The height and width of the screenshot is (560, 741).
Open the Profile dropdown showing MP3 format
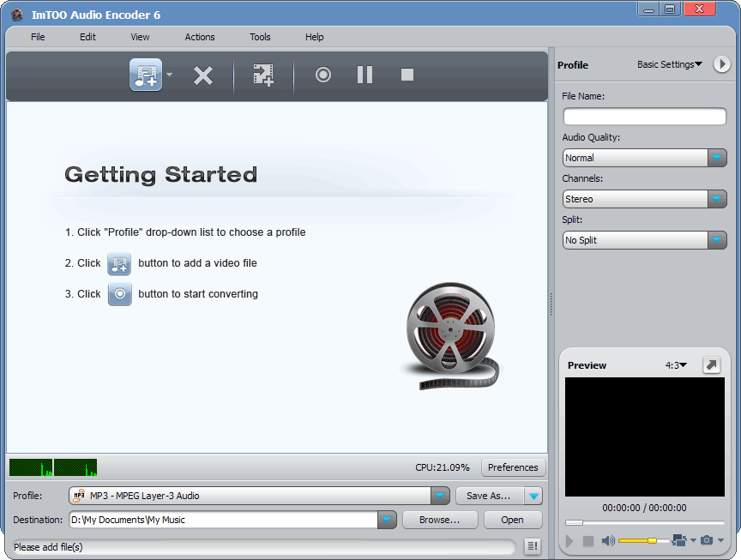point(439,496)
